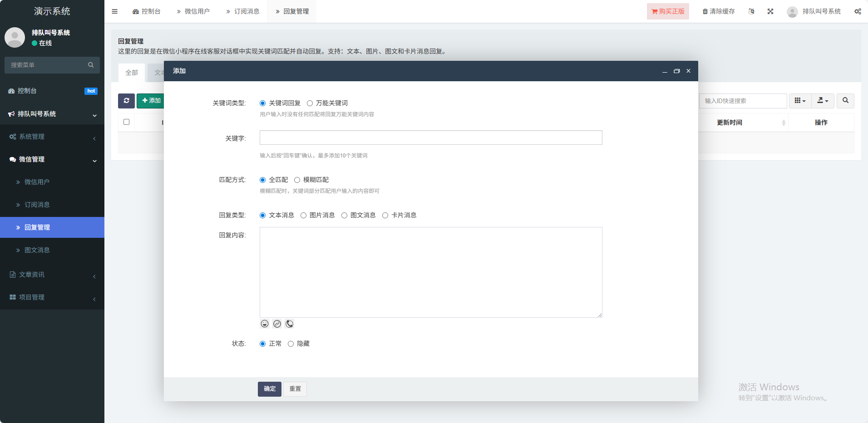The image size is (868, 423).
Task: Set status to 隐藏
Action: click(291, 344)
